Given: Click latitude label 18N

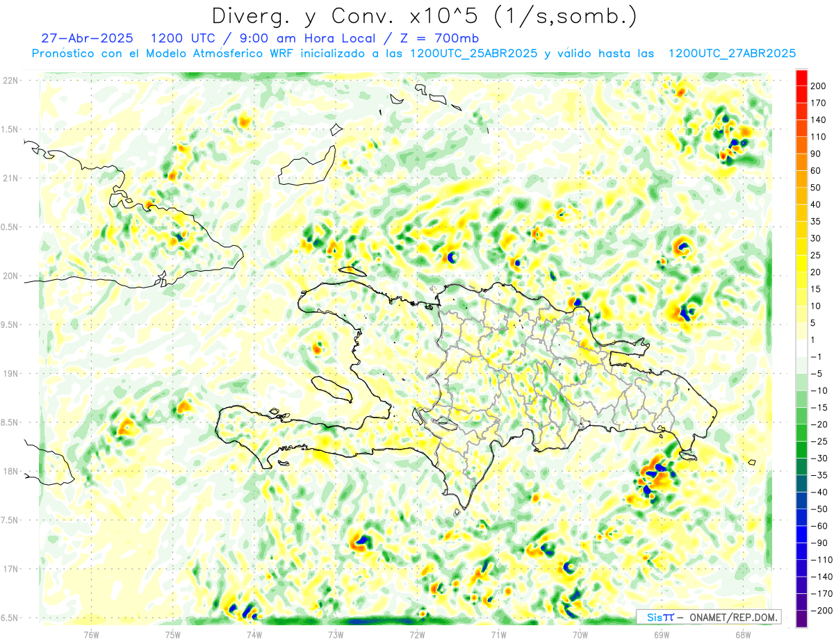Looking at the screenshot, I should [10, 471].
